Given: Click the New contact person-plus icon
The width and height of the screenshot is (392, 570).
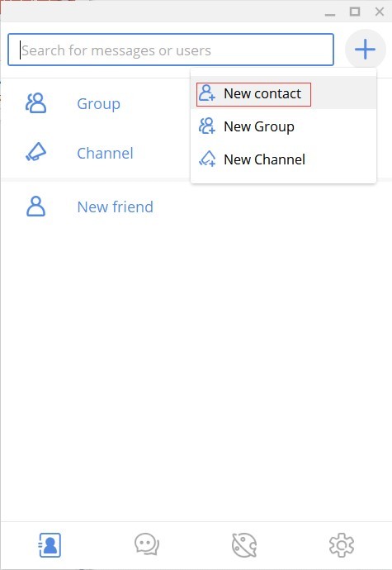Looking at the screenshot, I should pyautogui.click(x=207, y=93).
